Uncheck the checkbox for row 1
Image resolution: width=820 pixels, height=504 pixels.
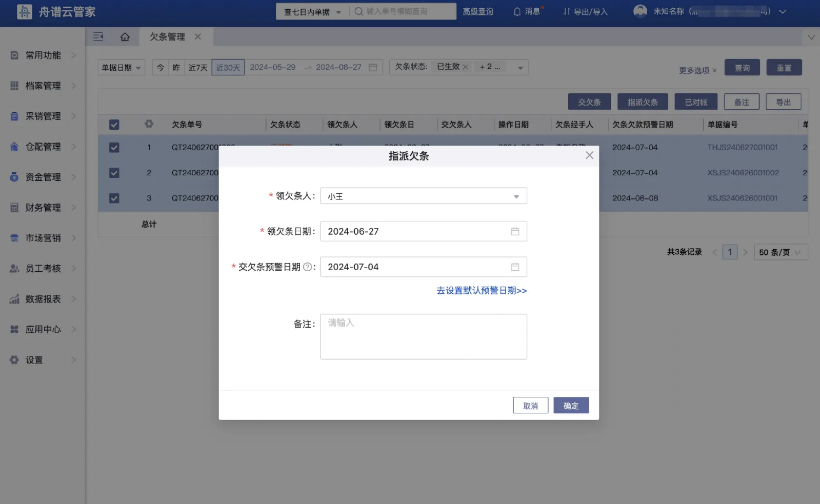coord(114,148)
